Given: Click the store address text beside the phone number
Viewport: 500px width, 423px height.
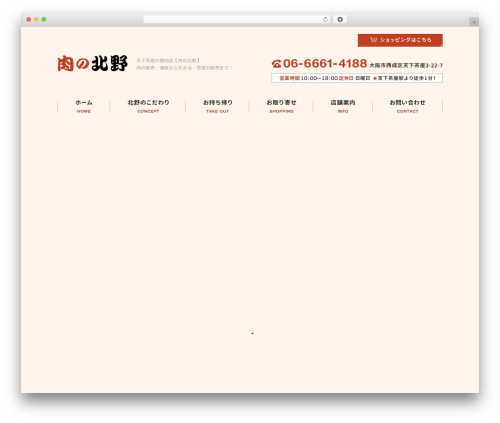Looking at the screenshot, I should (406, 65).
